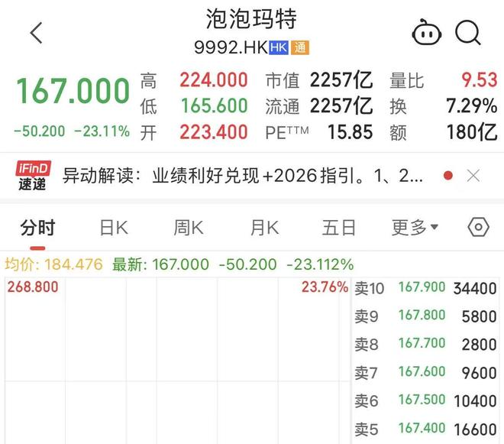Tap the 均价 184.476 label
The height and width of the screenshot is (444, 504).
[53, 264]
